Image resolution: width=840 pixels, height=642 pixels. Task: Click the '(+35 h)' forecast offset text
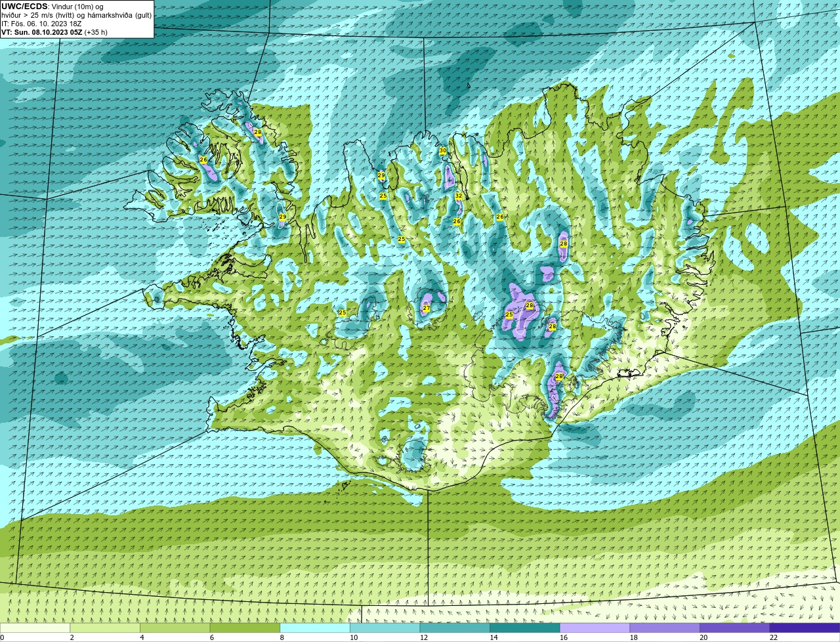click(x=96, y=32)
